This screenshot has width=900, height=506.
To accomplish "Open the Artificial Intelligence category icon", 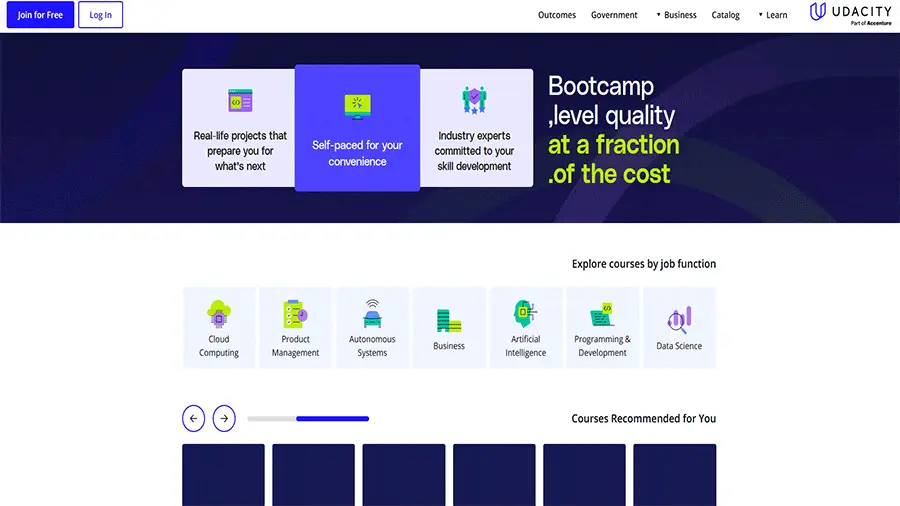I will pos(526,315).
